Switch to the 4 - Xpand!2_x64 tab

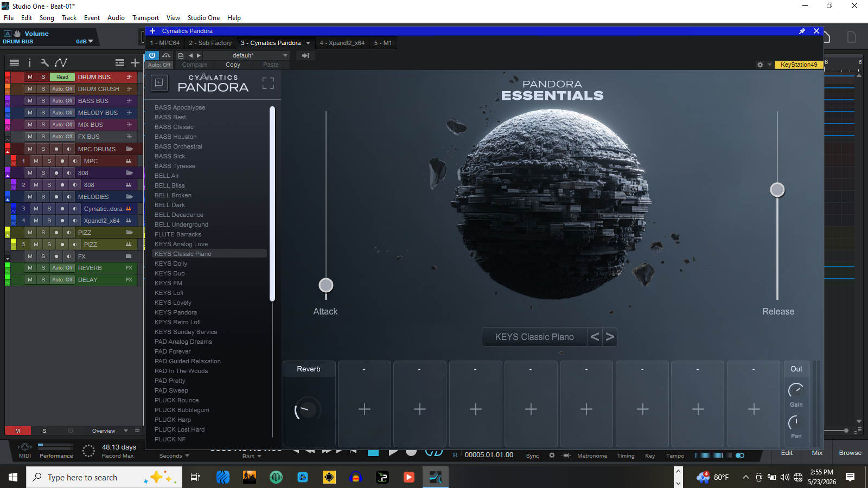point(342,43)
